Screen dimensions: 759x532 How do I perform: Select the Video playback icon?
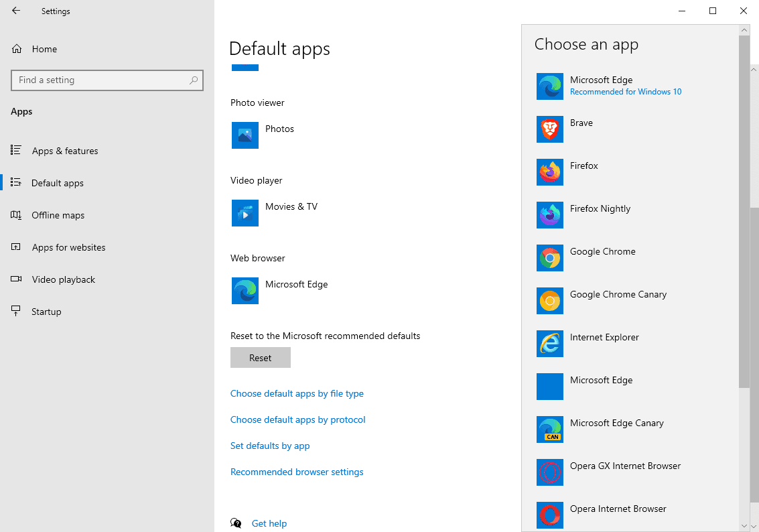coord(16,279)
